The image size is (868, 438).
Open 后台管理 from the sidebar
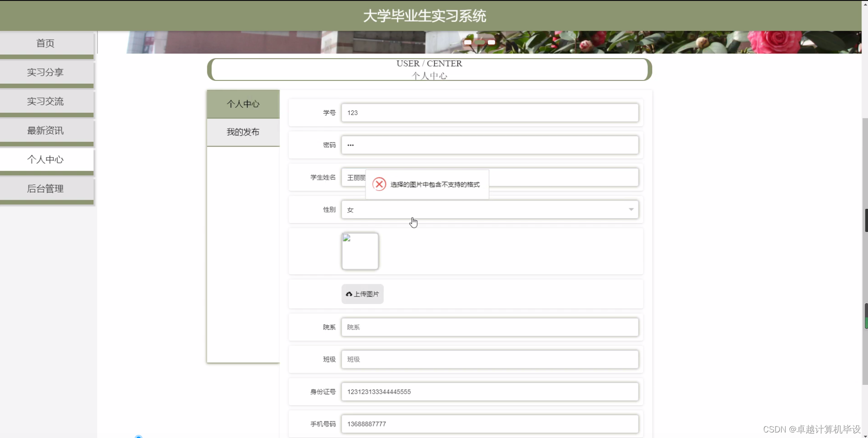pos(45,188)
